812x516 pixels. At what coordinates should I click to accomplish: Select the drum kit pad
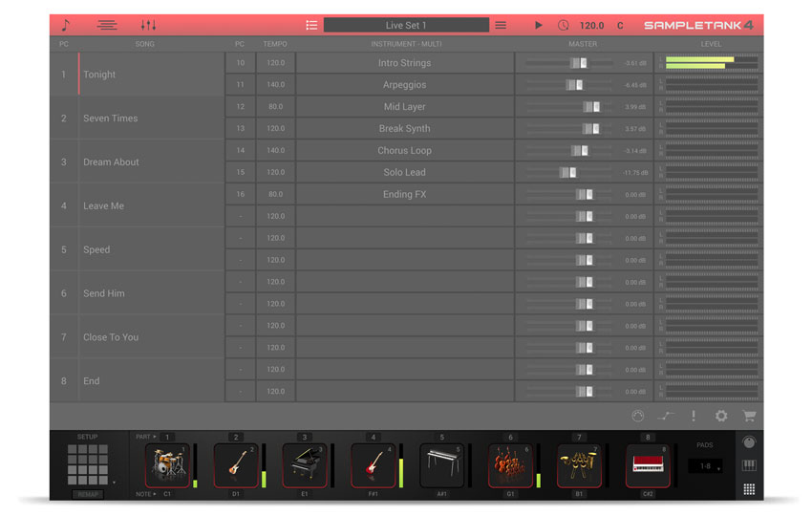tap(167, 465)
